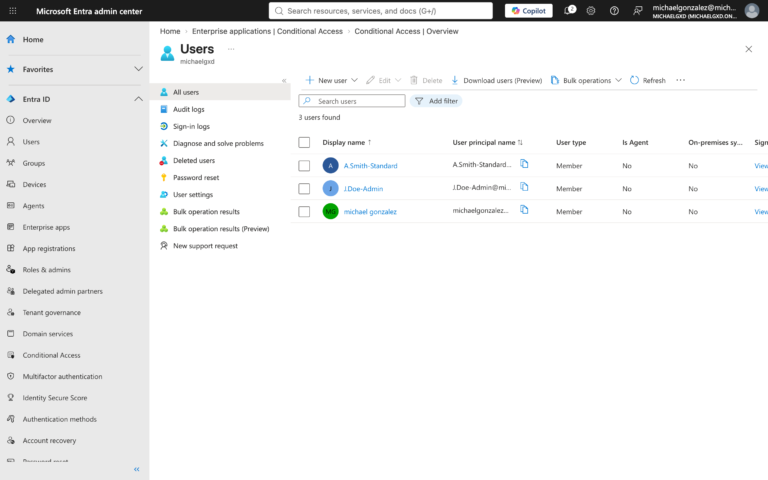Screen dimensions: 768x480
Task: Expand the Favorites section chevron
Action: tap(139, 69)
